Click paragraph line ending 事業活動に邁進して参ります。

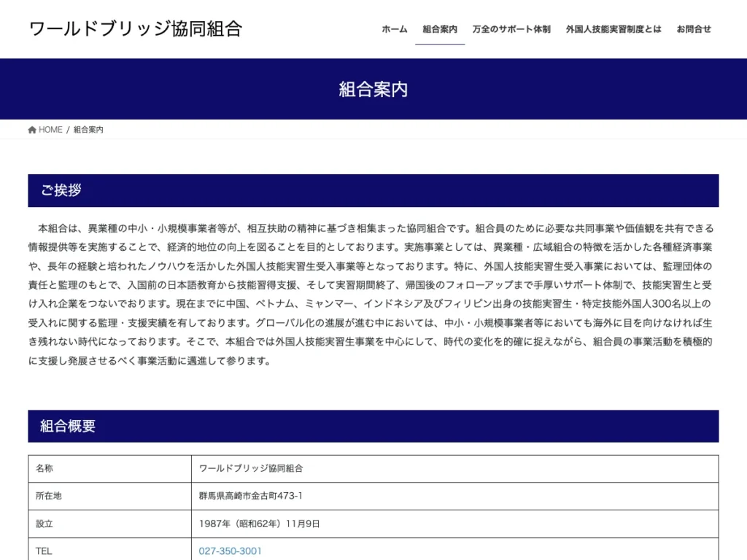pyautogui.click(x=150, y=360)
